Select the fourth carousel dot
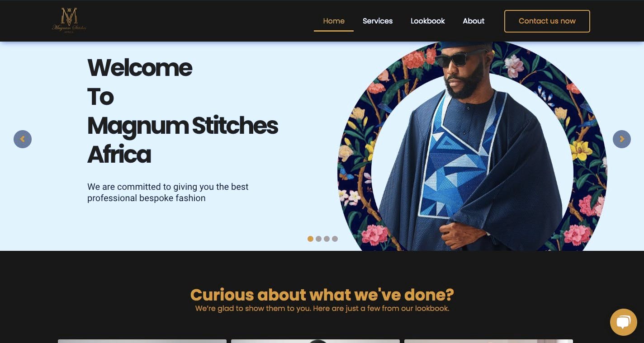644x343 pixels. coord(335,239)
